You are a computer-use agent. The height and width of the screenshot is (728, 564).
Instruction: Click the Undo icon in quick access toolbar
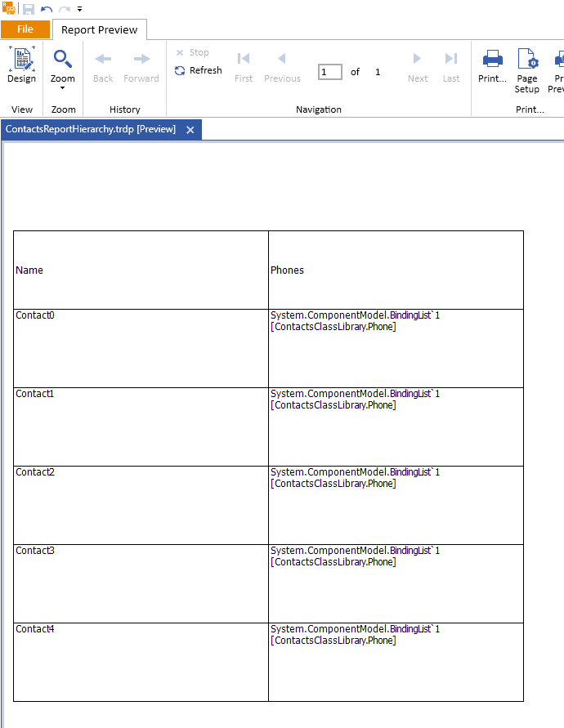point(46,9)
